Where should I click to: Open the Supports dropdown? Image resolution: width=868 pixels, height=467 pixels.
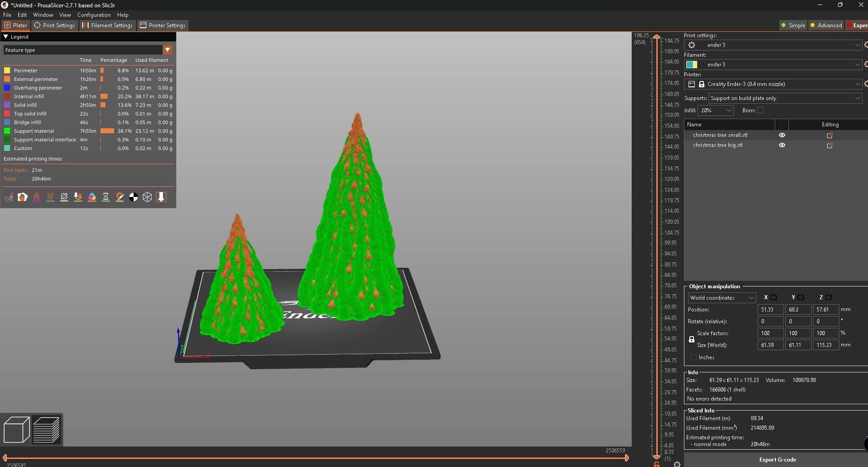pos(785,98)
